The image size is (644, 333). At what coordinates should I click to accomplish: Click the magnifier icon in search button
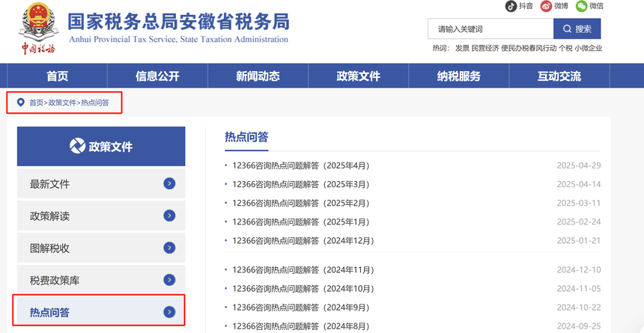coord(567,28)
